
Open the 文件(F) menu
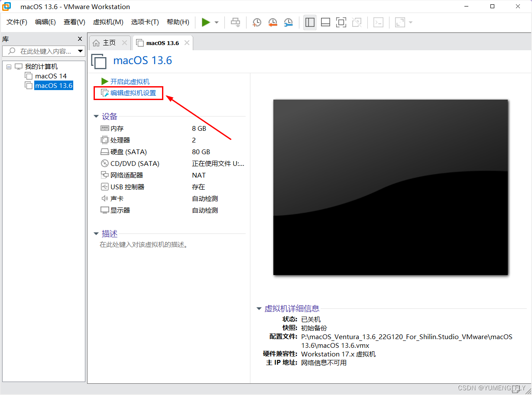[17, 22]
